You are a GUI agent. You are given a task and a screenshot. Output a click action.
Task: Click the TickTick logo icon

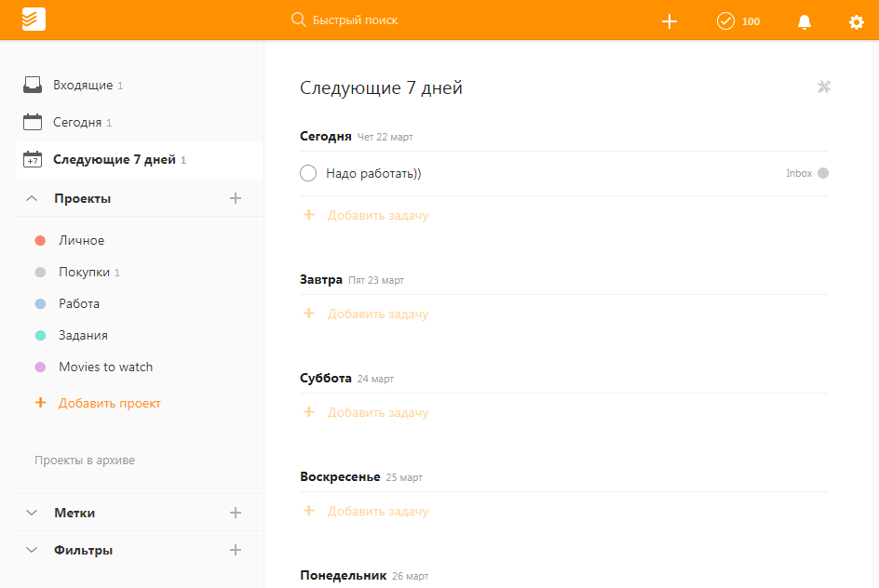tap(34, 18)
